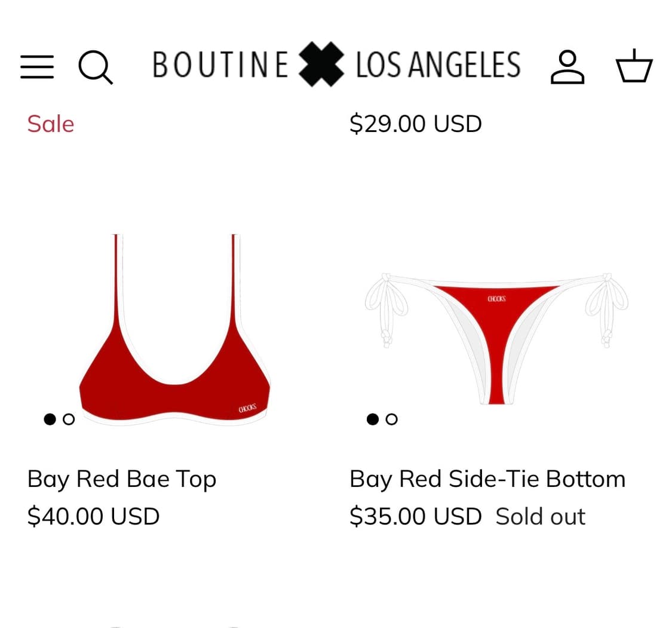Select hollow dot under Bae Top image

69,419
